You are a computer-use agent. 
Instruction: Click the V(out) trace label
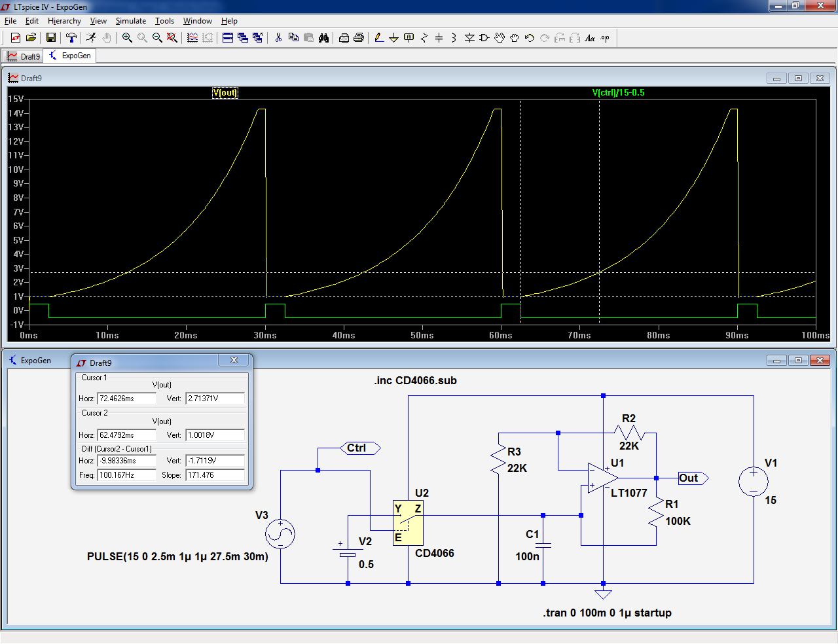tap(225, 92)
